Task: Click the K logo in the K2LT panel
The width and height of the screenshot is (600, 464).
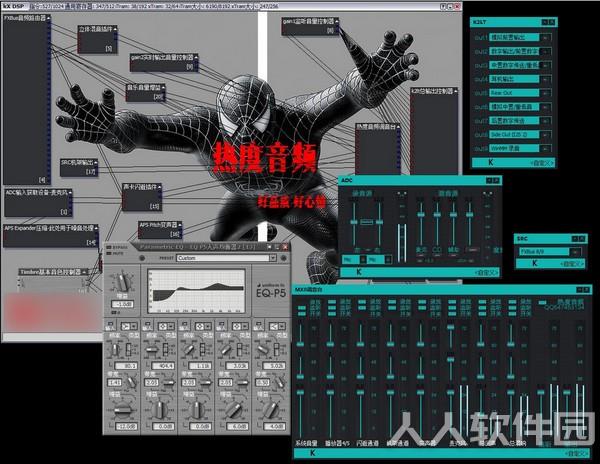Action: pos(491,163)
